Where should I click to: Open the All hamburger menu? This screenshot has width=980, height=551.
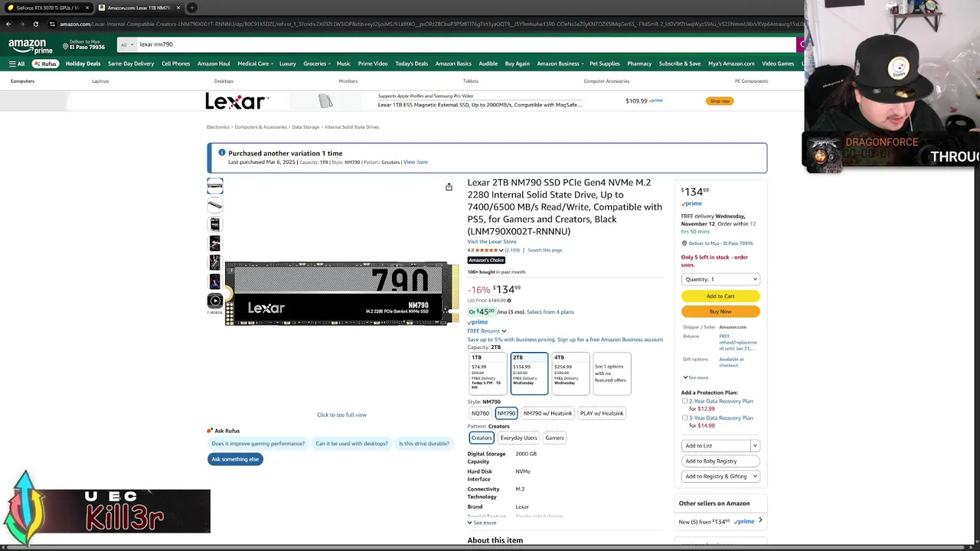pyautogui.click(x=17, y=64)
